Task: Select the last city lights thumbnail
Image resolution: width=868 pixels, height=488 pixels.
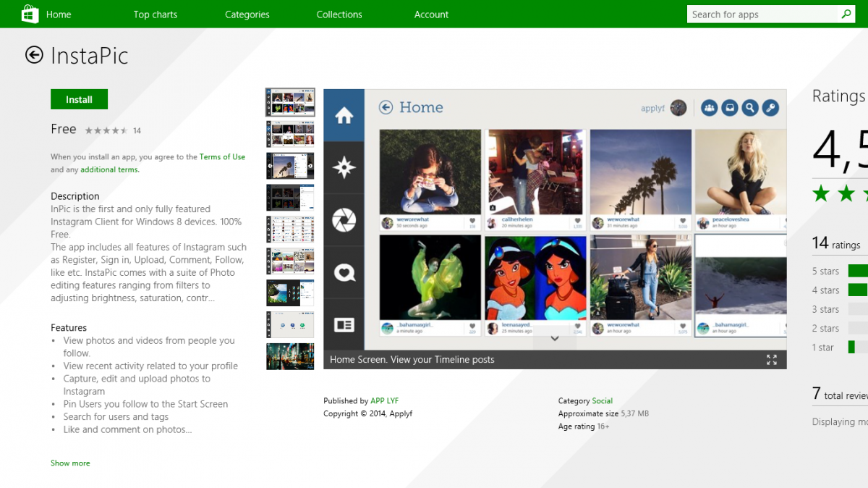Action: click(290, 356)
